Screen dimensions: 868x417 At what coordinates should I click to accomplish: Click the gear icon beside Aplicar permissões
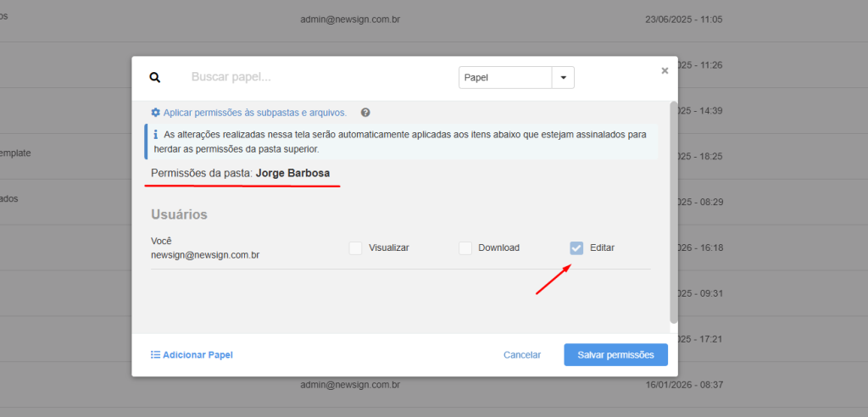point(155,113)
